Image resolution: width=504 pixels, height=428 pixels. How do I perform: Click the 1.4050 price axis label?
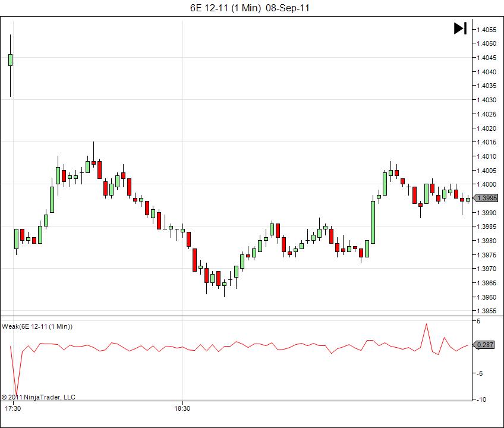486,43
